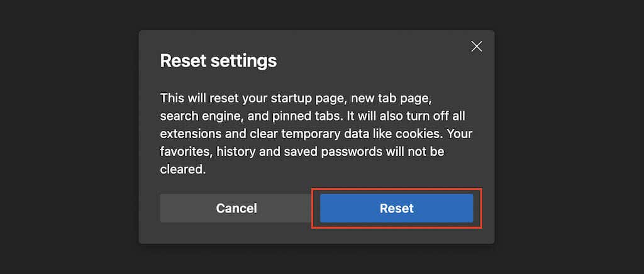Confirm by clicking the blue Reset button
Image resolution: width=644 pixels, height=274 pixels.
coord(396,208)
